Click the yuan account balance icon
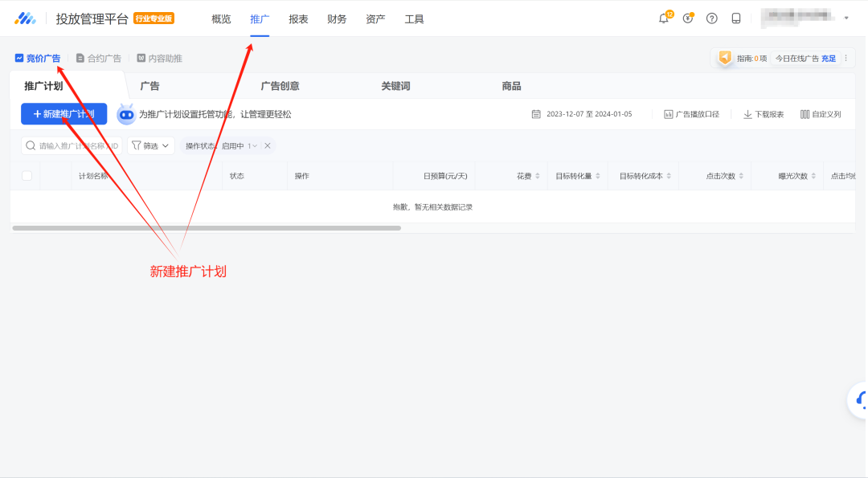This screenshot has height=478, width=868. click(x=687, y=18)
